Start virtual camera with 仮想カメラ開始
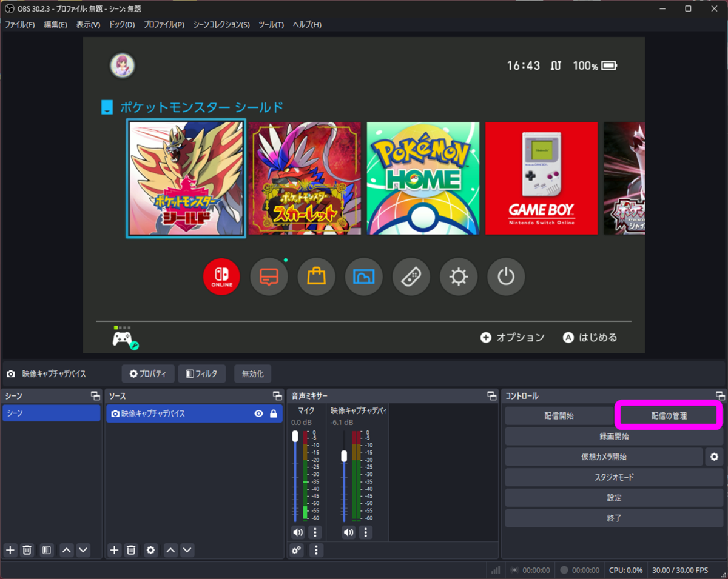Image resolution: width=728 pixels, height=579 pixels. (x=604, y=457)
